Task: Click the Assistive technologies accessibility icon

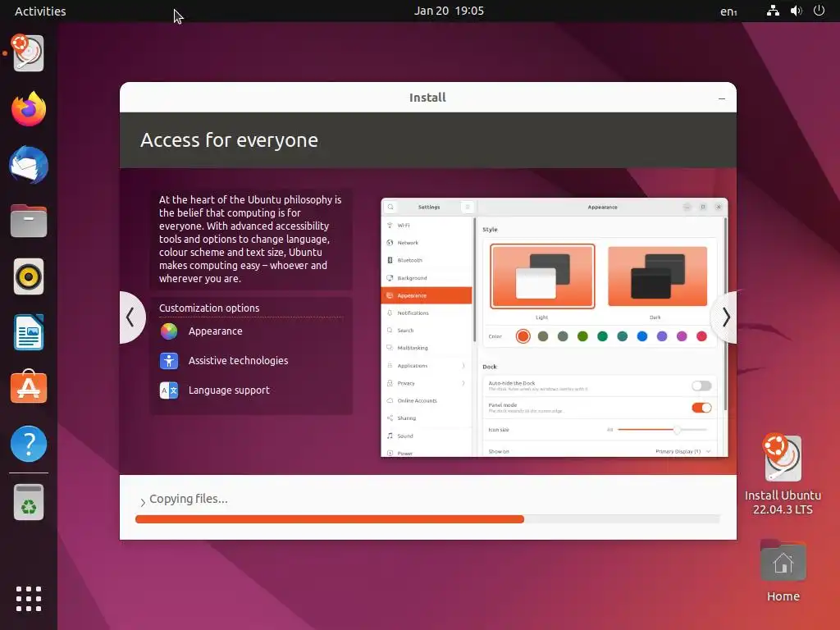Action: pos(169,361)
